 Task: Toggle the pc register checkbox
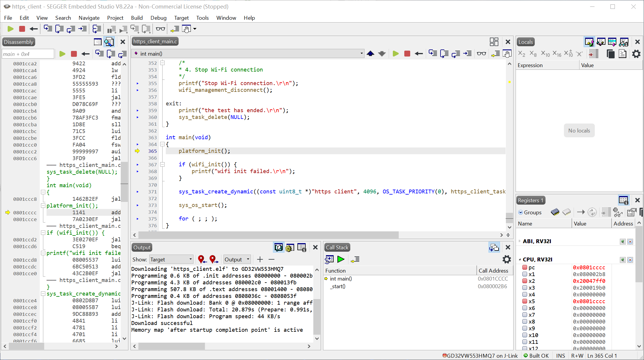[x=525, y=268]
